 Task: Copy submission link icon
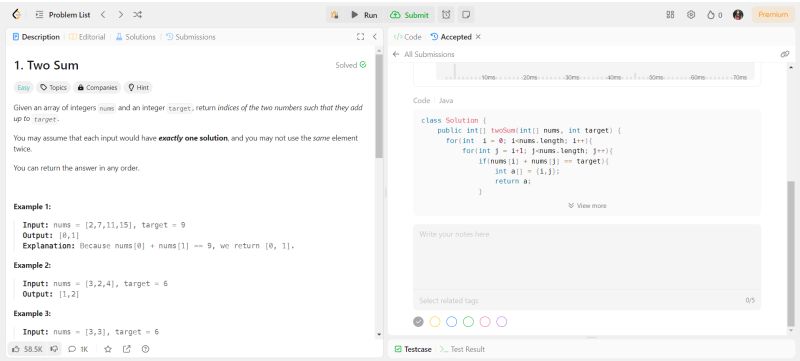[x=785, y=54]
